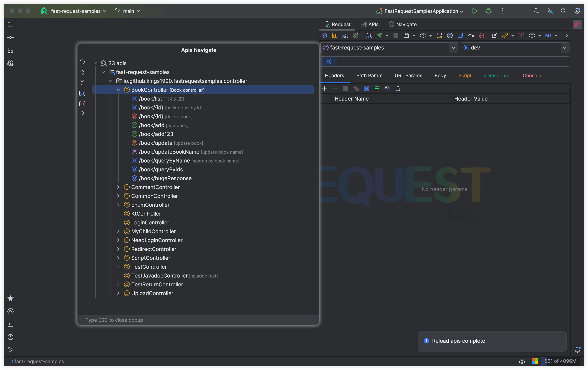Click the red history clock icon
The image size is (588, 370).
(521, 36)
